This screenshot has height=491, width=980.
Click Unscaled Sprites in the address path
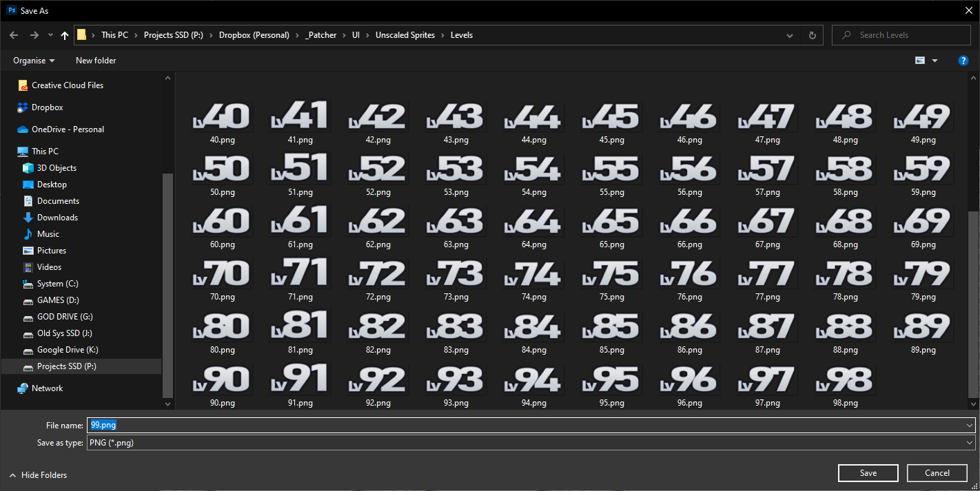405,35
